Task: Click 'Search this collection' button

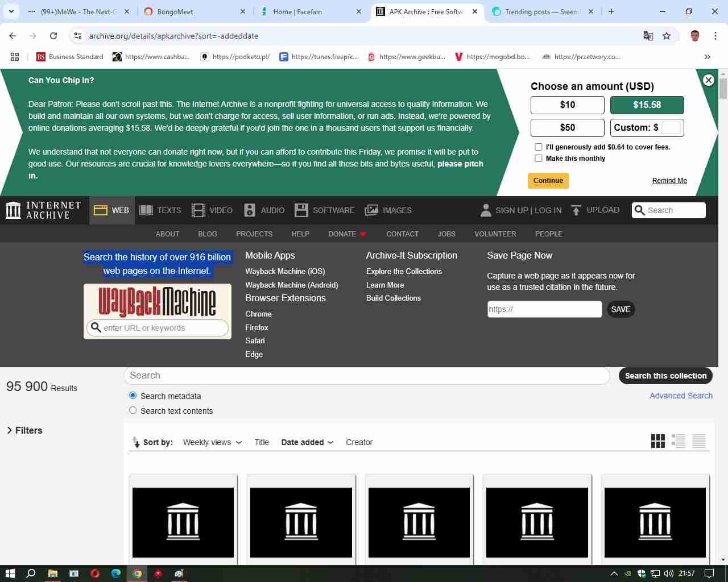Action: (665, 376)
